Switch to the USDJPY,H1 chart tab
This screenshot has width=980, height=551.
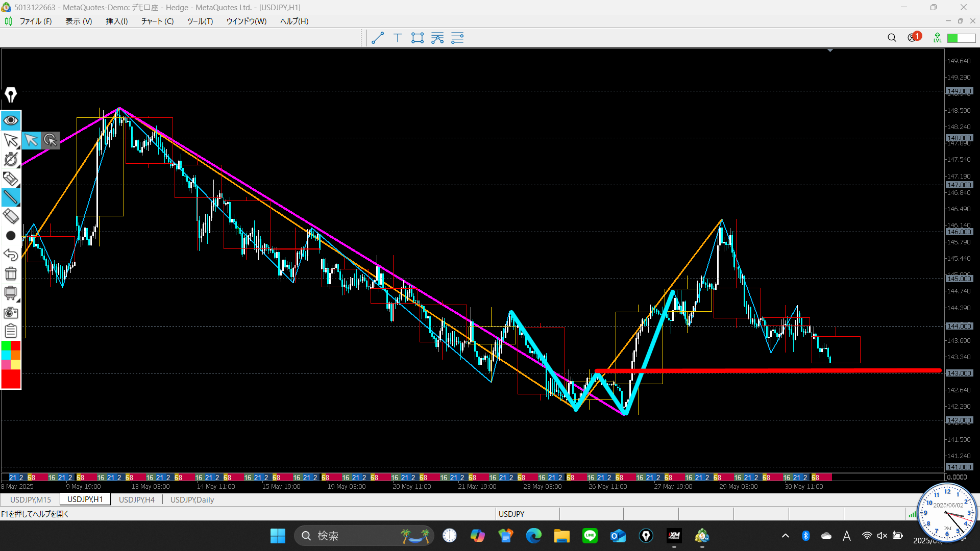click(85, 499)
